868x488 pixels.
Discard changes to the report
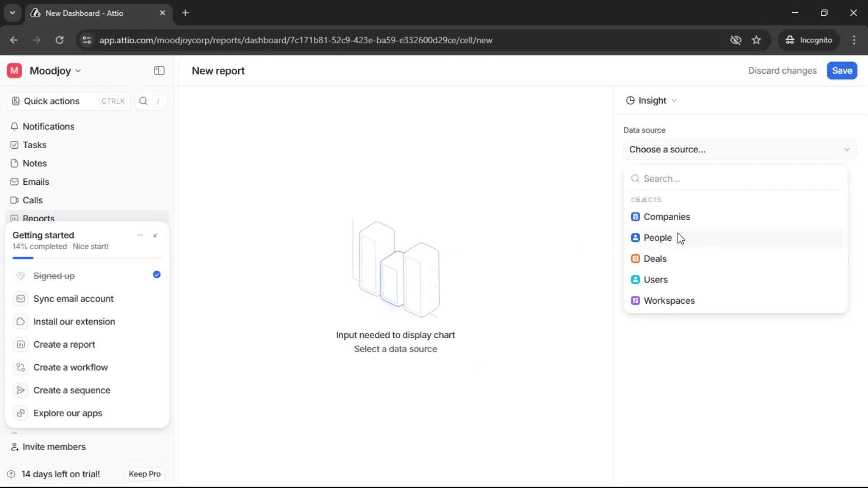(782, 70)
